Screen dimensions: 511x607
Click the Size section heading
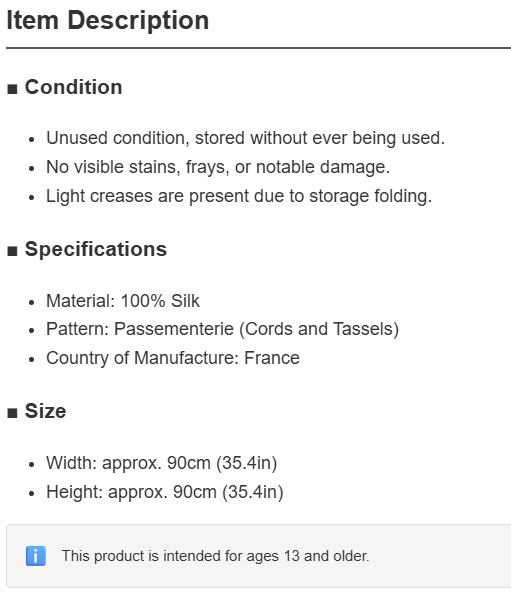coord(45,411)
